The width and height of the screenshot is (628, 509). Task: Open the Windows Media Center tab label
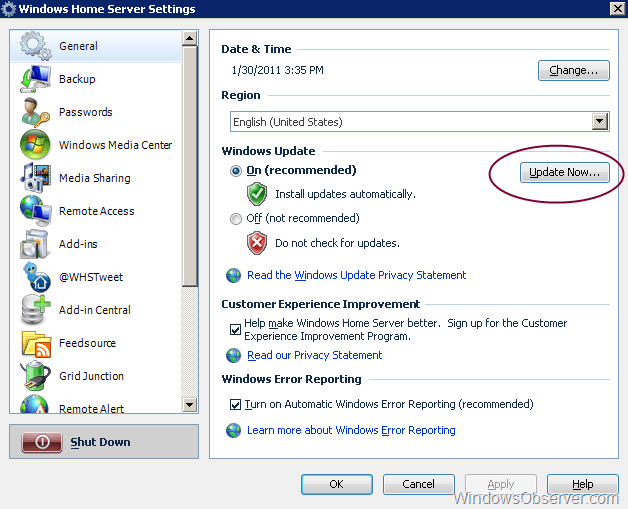point(115,145)
